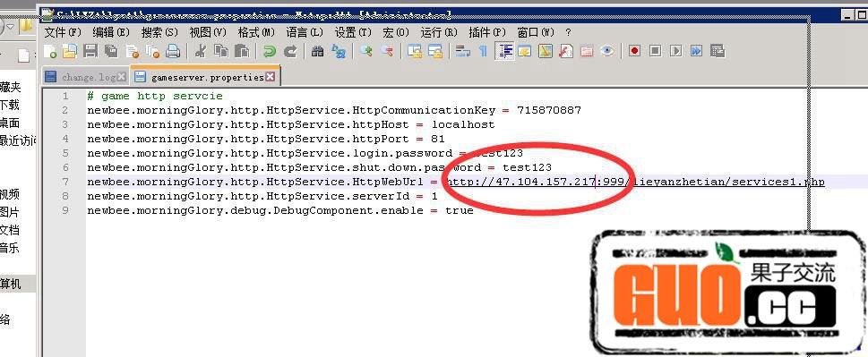Place cursor in line 9 debug enable text
868x357 pixels.
point(280,210)
